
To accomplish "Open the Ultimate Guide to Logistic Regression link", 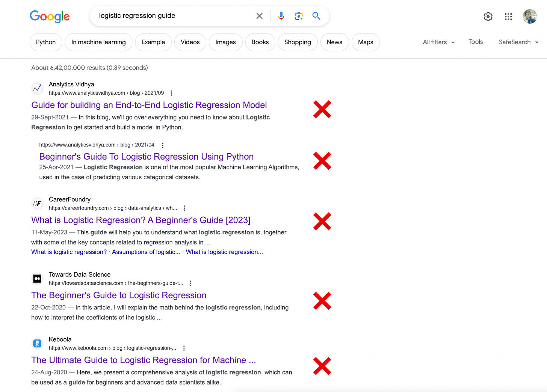I will tap(143, 360).
